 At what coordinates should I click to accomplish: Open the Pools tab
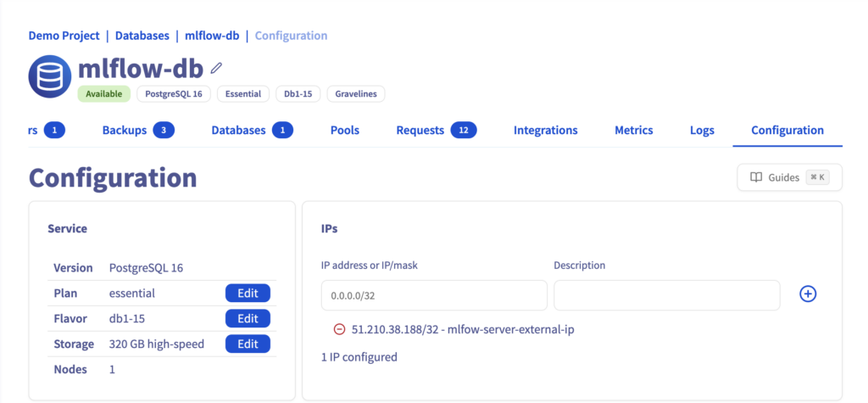coord(345,131)
